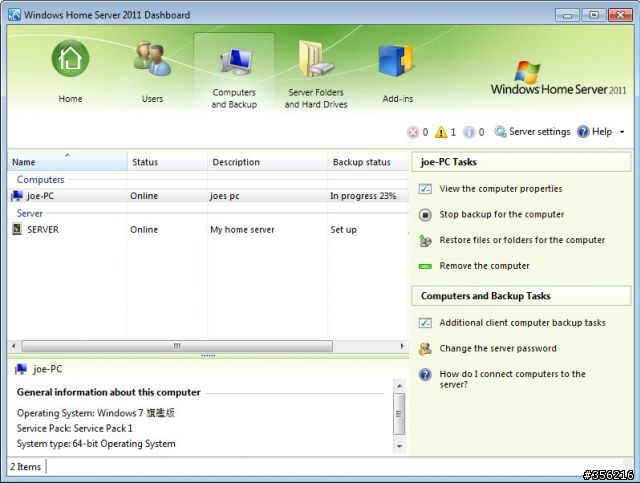The width and height of the screenshot is (640, 483).
Task: Click the details pane scrollbar thumb
Action: [399, 414]
